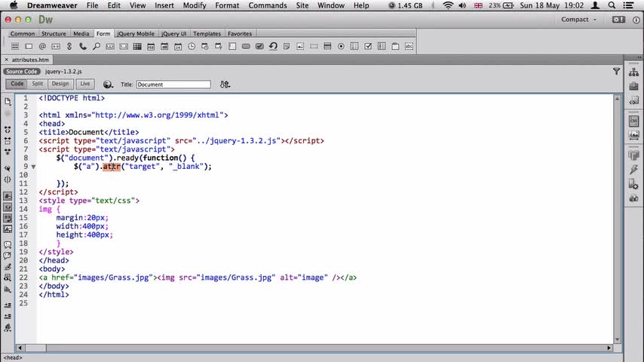Viewport: 644px width, 362px height.
Task: Click Collapse Full Tag icon
Action: tap(8, 130)
